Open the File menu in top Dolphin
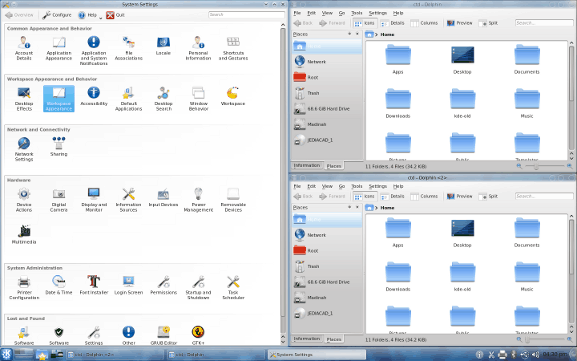The image size is (577, 361). click(297, 13)
